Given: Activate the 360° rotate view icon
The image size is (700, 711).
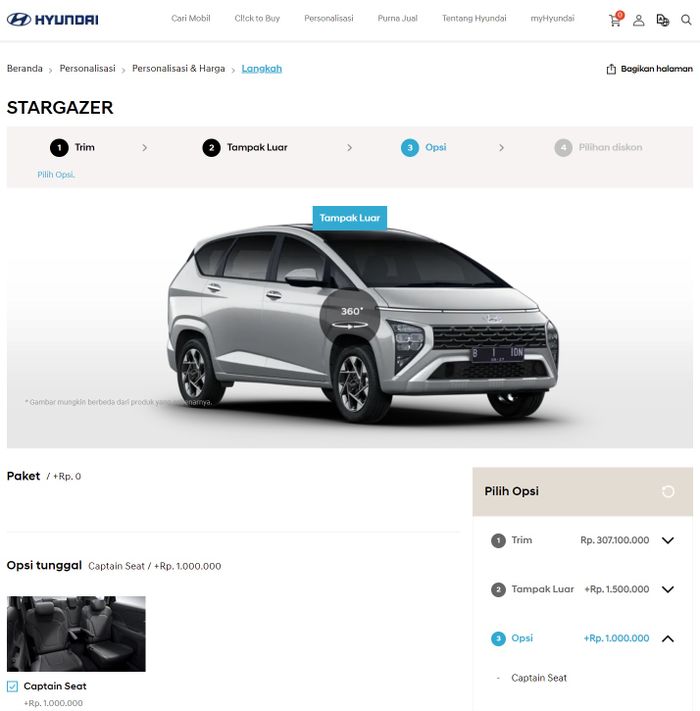Looking at the screenshot, I should click(x=350, y=318).
